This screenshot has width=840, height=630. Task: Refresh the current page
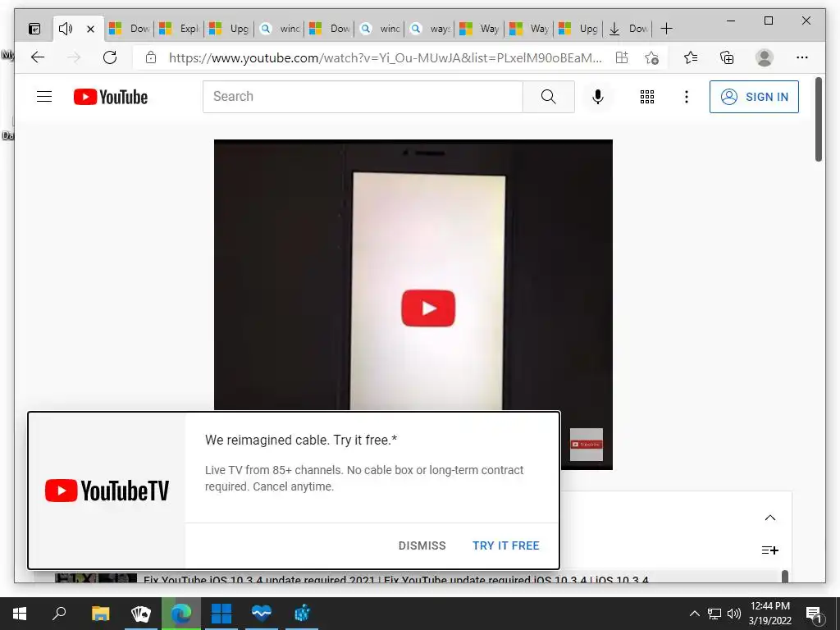pos(110,57)
